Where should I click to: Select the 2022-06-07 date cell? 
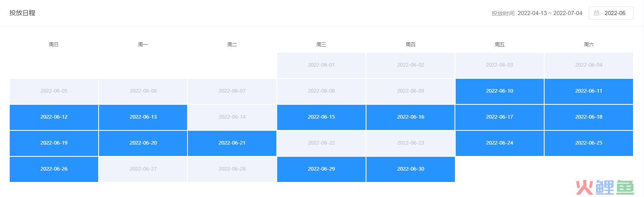[x=232, y=91]
